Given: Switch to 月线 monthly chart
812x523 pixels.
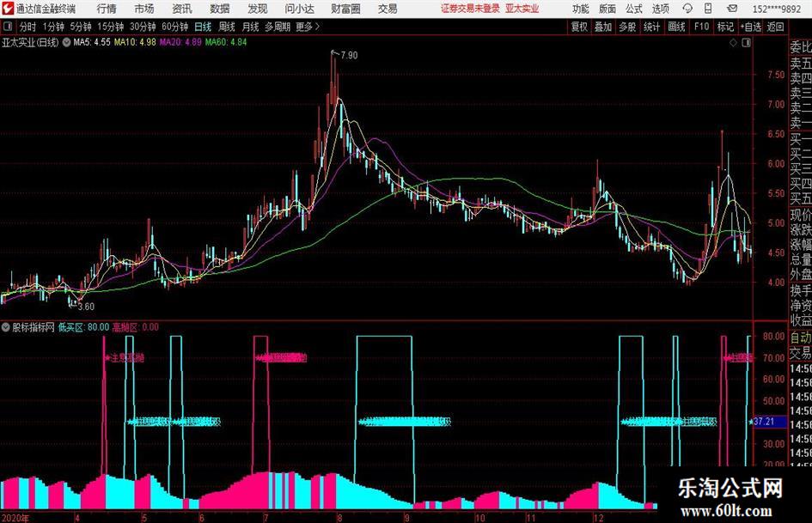Looking at the screenshot, I should click(251, 27).
